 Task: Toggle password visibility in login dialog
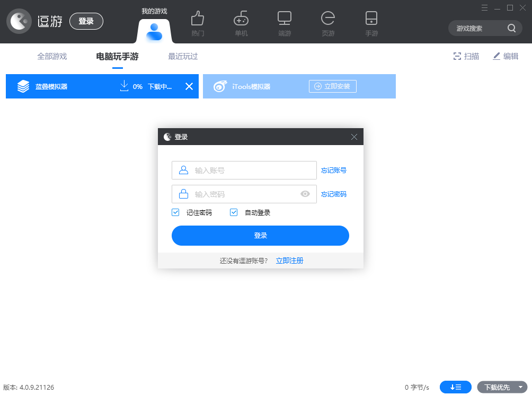(305, 194)
